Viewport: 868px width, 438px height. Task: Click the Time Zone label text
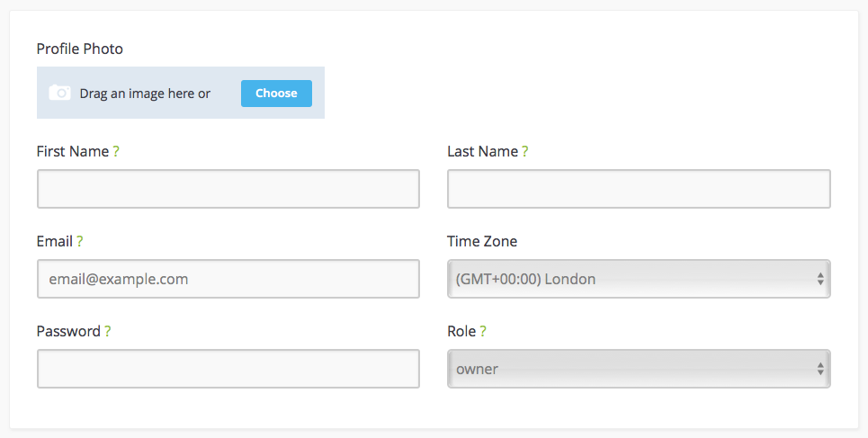pos(482,241)
